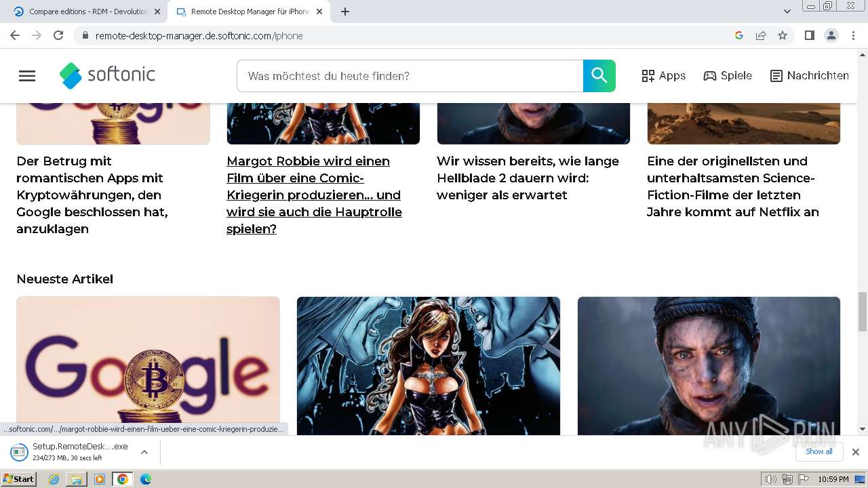Viewport: 868px width, 488px height.
Task: Open article about Krypto-Apps Betrug Google
Action: coord(92,195)
